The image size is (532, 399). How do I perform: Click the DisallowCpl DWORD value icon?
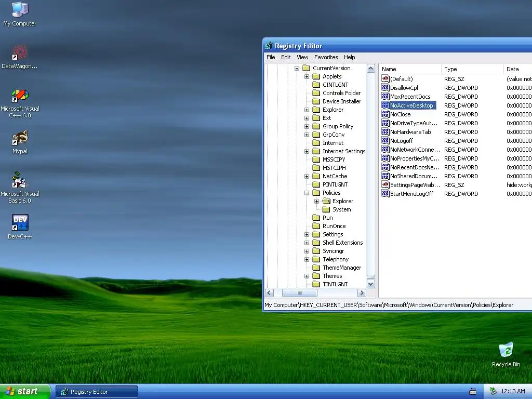(385, 87)
